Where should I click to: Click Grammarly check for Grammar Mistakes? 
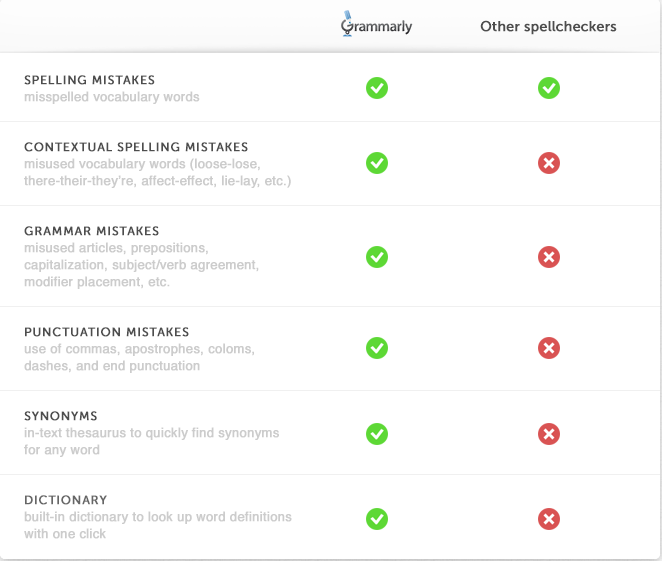tap(377, 257)
